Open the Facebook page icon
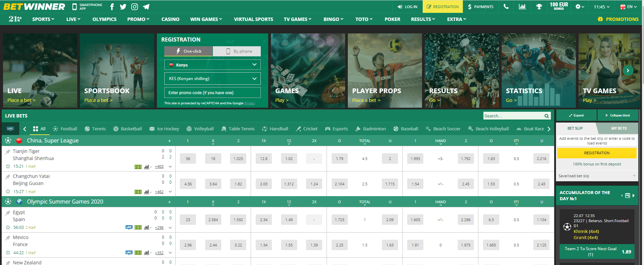The width and height of the screenshot is (644, 265). [112, 7]
